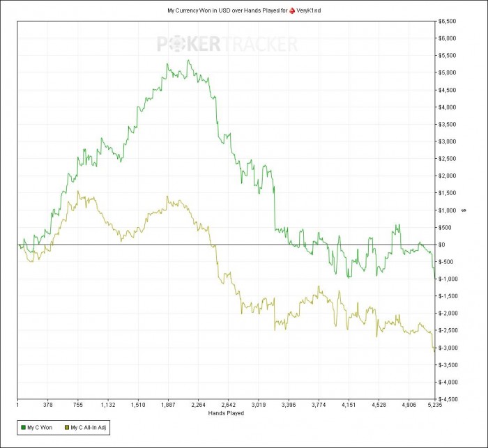
Task: Click the 1,132 x-axis tick label
Action: 108,405
